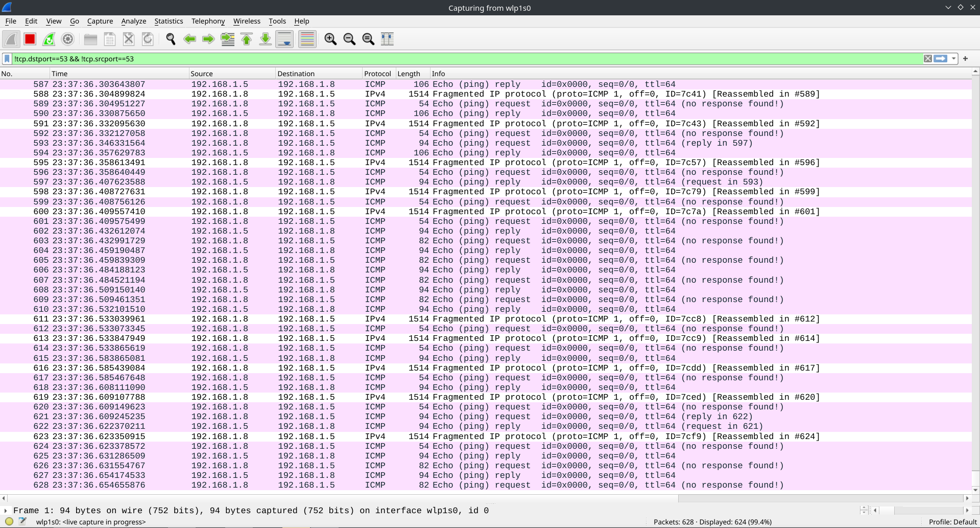Screen dimensions: 980x528
Task: Expand the Frame 1 details row
Action: [5, 511]
